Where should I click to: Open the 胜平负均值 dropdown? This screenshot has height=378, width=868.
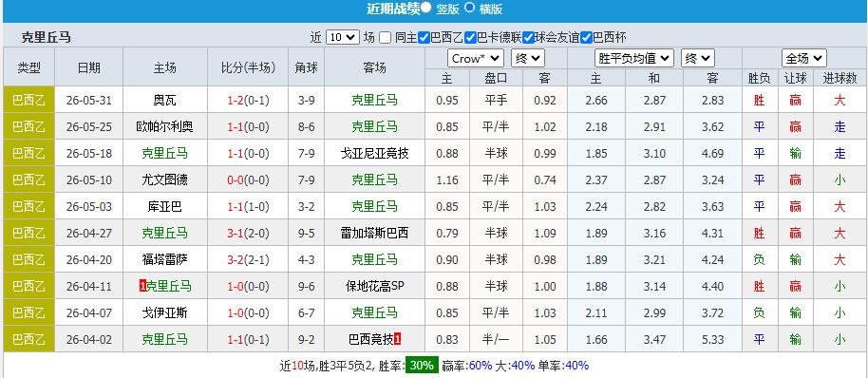[x=633, y=58]
